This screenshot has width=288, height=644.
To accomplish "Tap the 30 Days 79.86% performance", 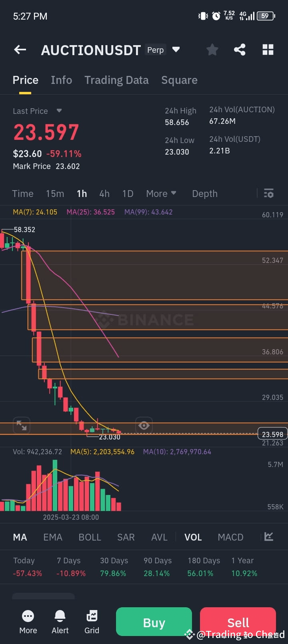I will [x=114, y=567].
